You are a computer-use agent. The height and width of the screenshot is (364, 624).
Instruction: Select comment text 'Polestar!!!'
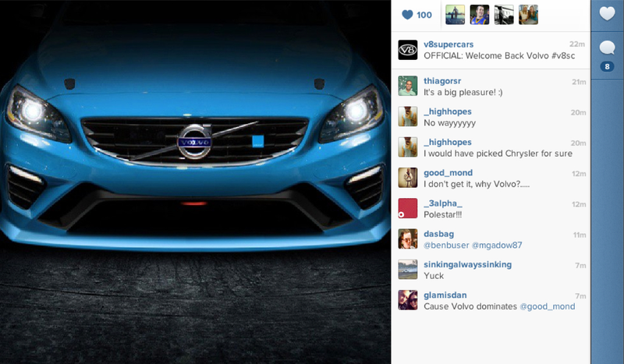(x=442, y=215)
